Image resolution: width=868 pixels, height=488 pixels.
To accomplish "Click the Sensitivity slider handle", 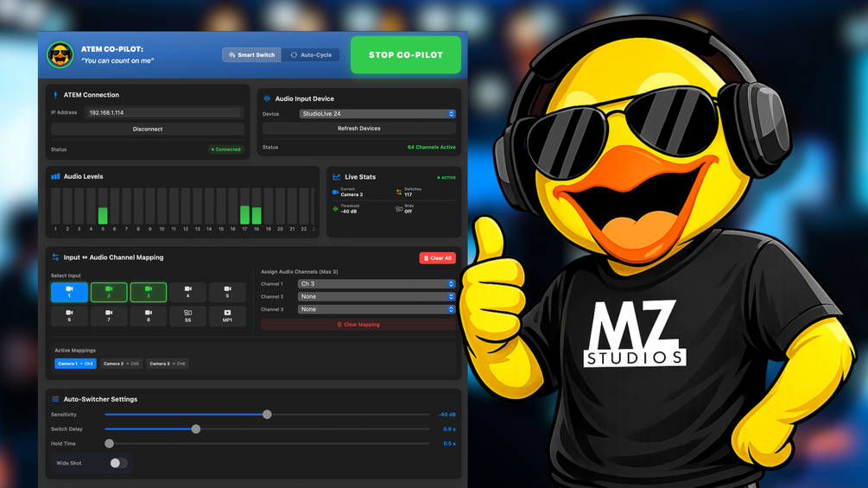I will (267, 415).
